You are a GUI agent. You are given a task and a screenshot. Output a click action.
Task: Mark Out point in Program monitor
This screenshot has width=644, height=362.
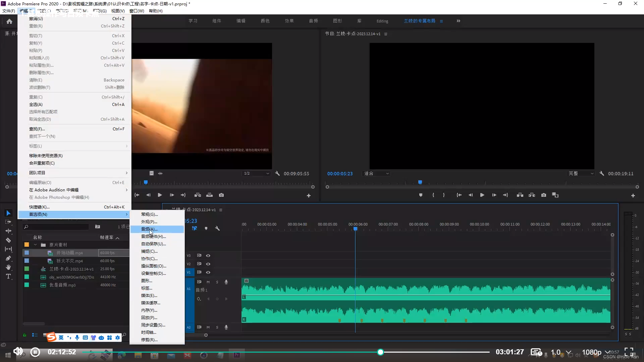coord(444,195)
